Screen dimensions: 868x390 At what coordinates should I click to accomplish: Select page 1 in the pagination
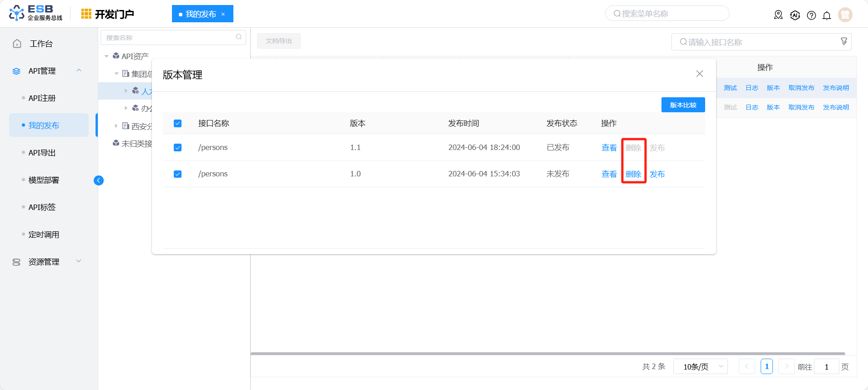pyautogui.click(x=767, y=366)
